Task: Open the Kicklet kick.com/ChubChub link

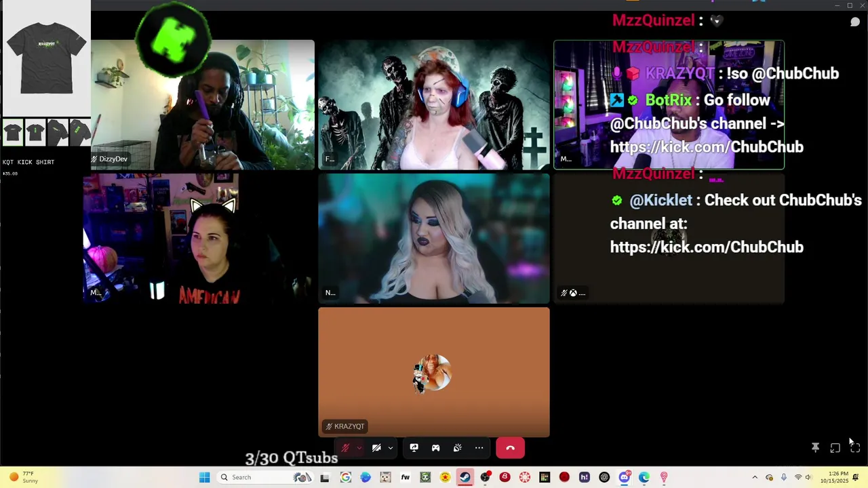Action: point(707,247)
